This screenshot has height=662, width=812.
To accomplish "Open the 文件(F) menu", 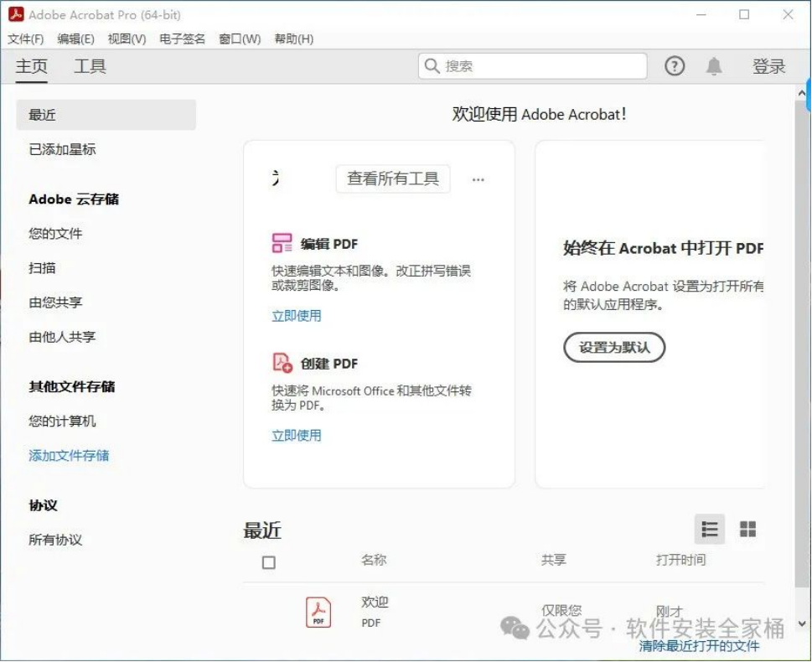I will [25, 39].
